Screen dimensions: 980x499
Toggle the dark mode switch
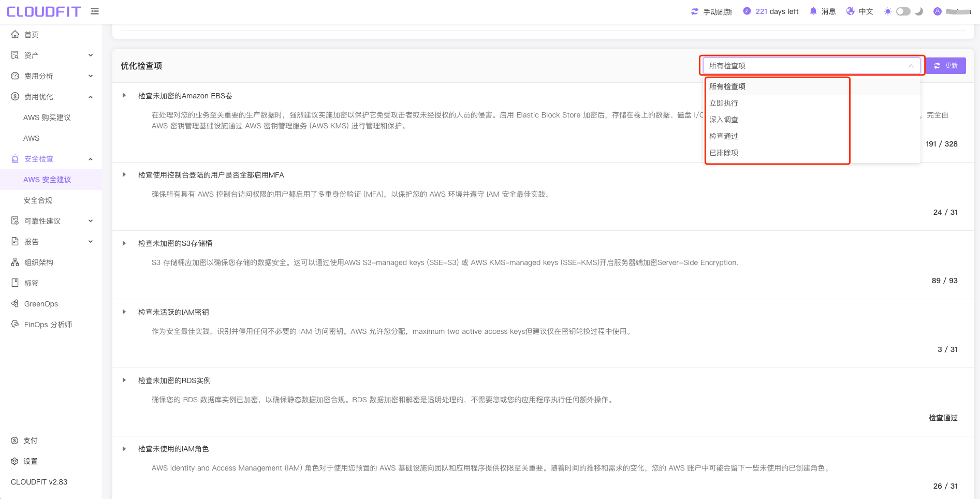(x=903, y=11)
